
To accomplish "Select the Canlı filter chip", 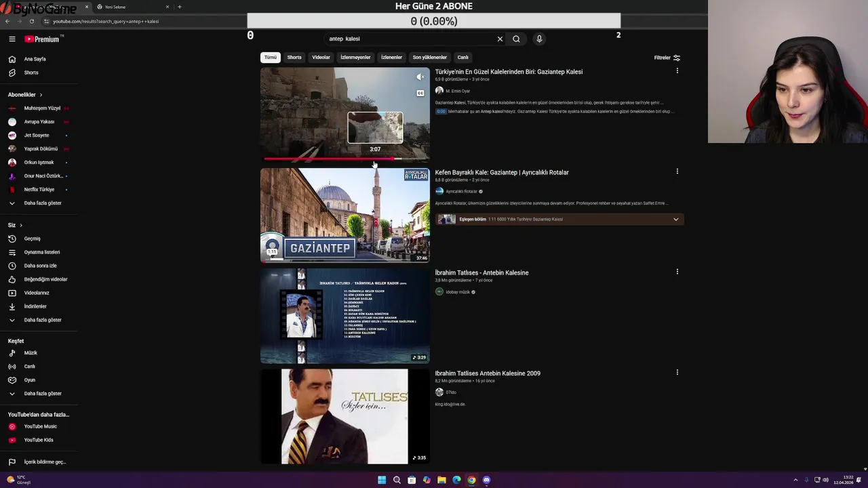I will (x=462, y=58).
